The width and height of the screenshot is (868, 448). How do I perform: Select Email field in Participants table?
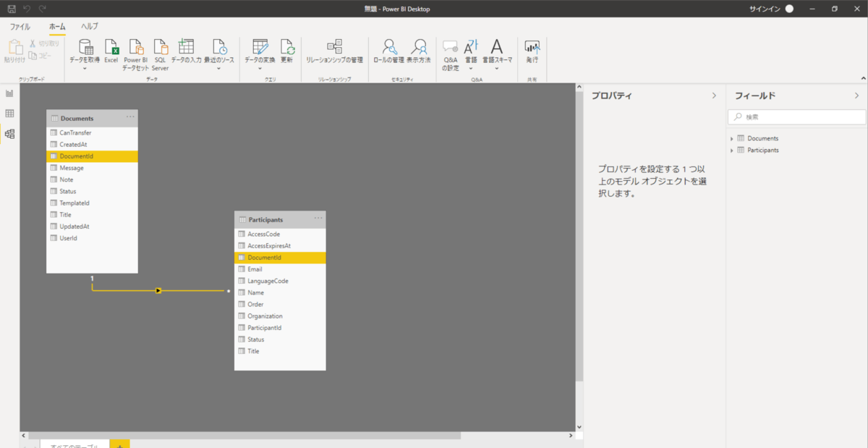280,269
